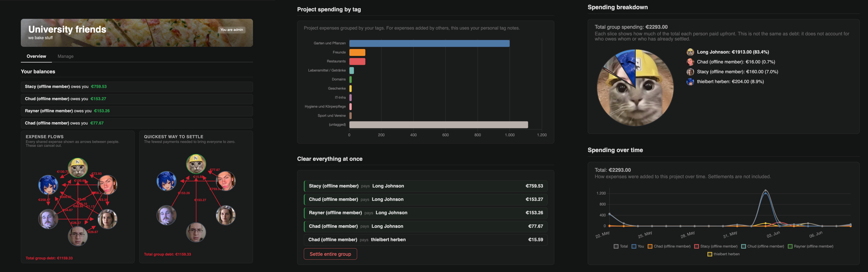
Task: Click the orange Freunde bar
Action: pos(357,53)
